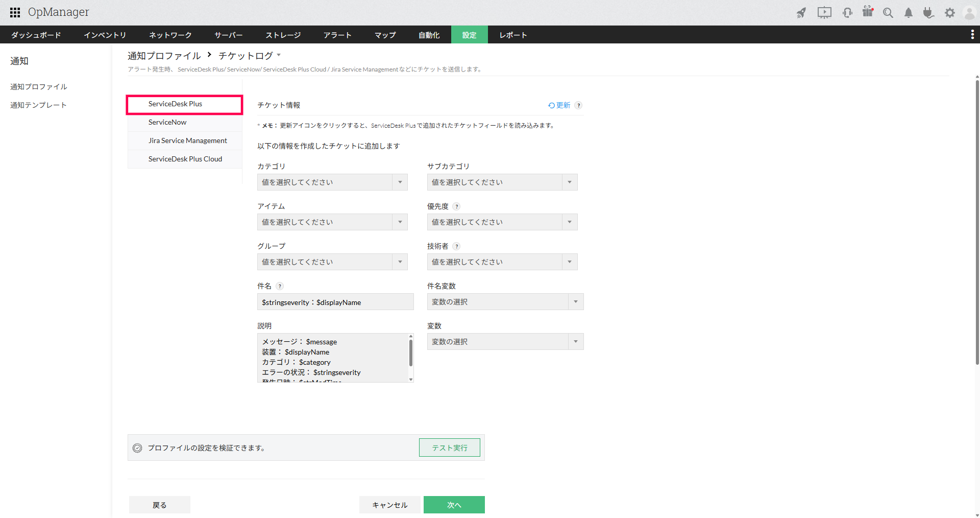Screen dimensions: 980x518
Task: Expand the 変数 variable dropdown
Action: coord(505,342)
